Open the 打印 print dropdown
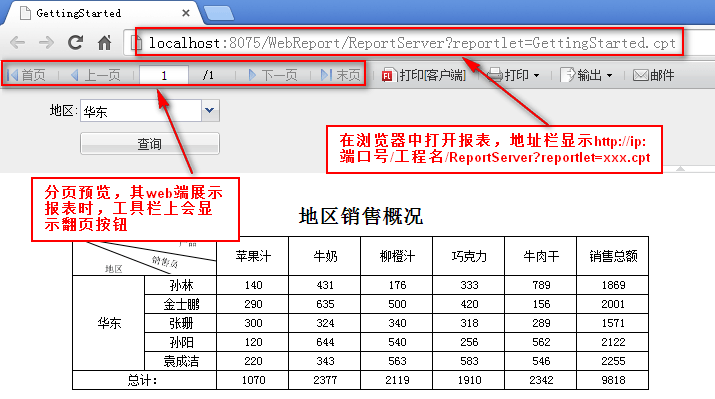Screen dimensions: 715x399 pos(513,75)
